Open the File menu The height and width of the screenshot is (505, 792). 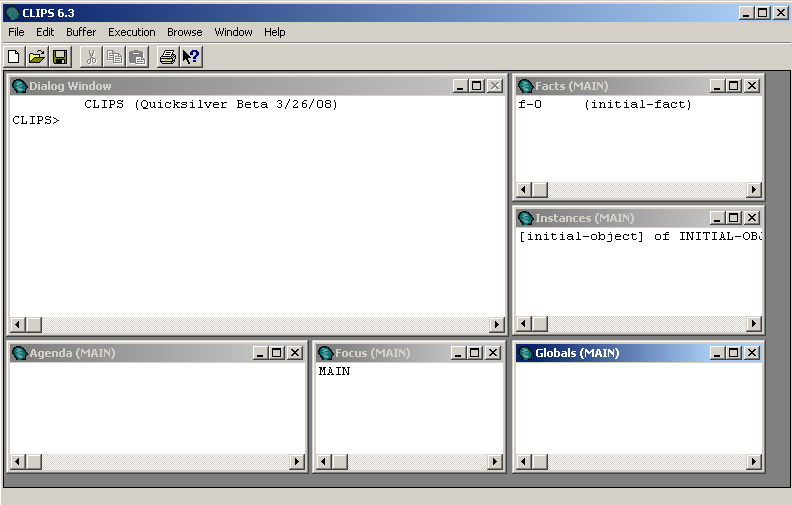[16, 32]
